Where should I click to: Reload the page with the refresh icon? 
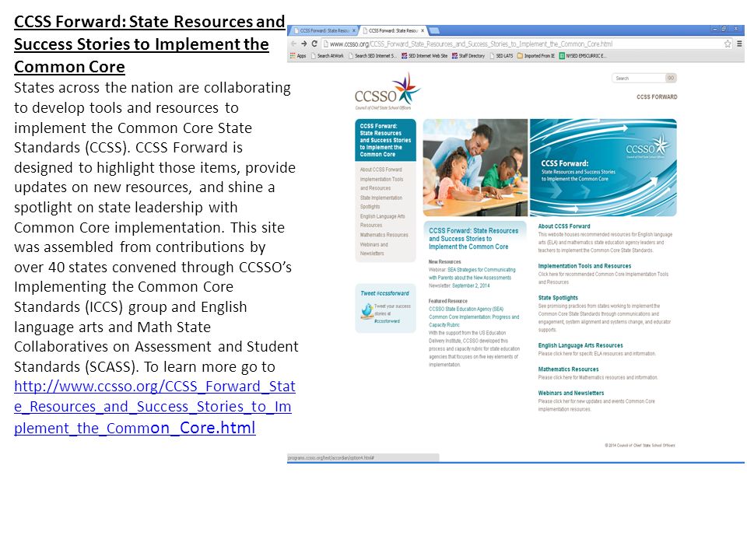point(314,44)
